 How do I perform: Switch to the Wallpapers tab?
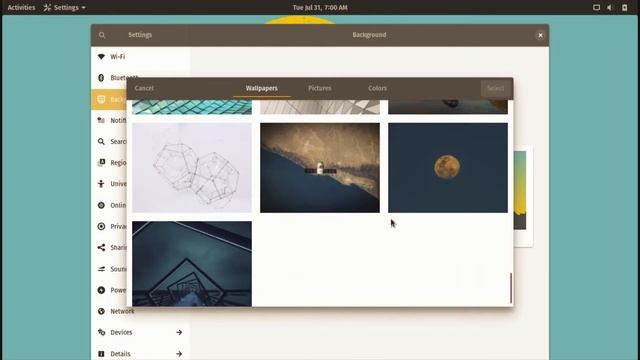(262, 88)
